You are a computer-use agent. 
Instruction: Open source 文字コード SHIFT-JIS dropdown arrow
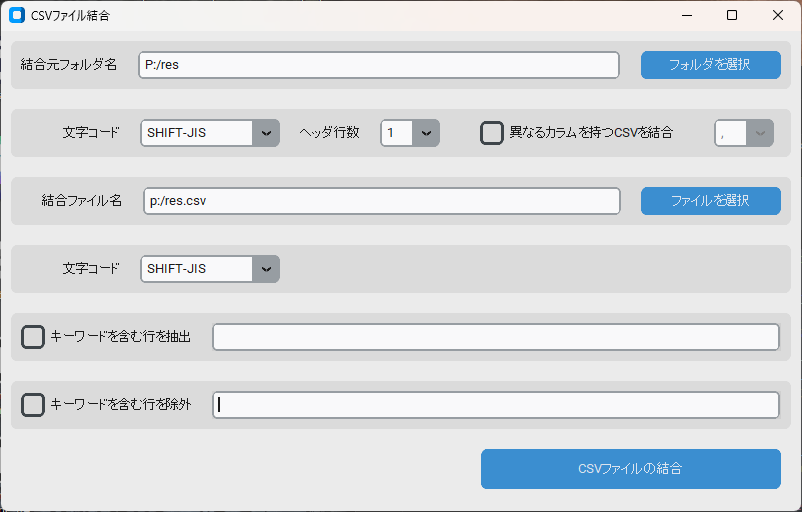266,133
